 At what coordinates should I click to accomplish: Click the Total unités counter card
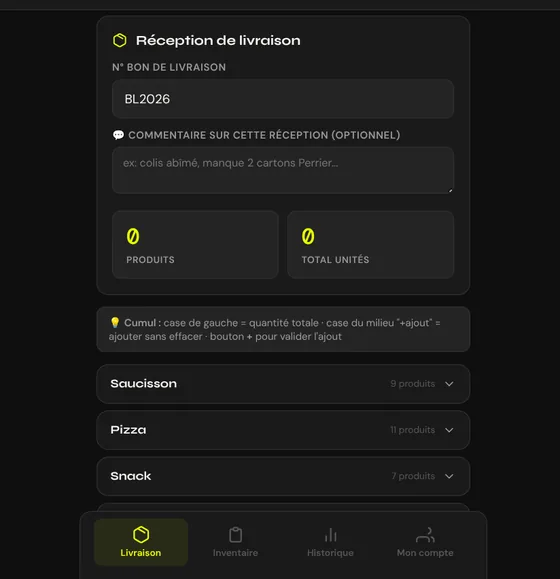point(371,244)
